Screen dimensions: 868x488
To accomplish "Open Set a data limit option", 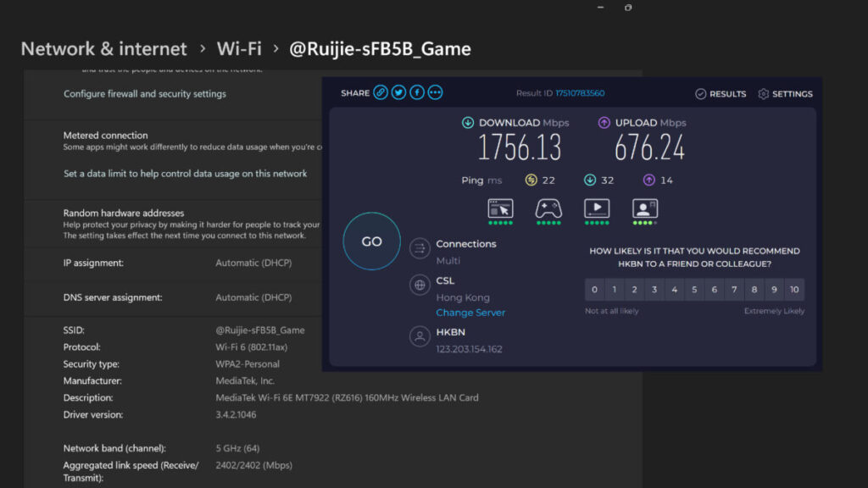I will click(x=185, y=174).
